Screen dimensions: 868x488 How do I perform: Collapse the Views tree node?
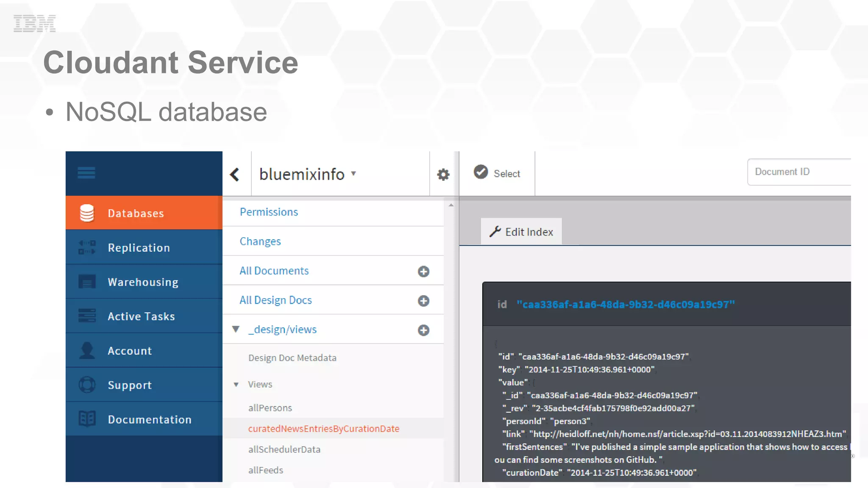(x=236, y=384)
